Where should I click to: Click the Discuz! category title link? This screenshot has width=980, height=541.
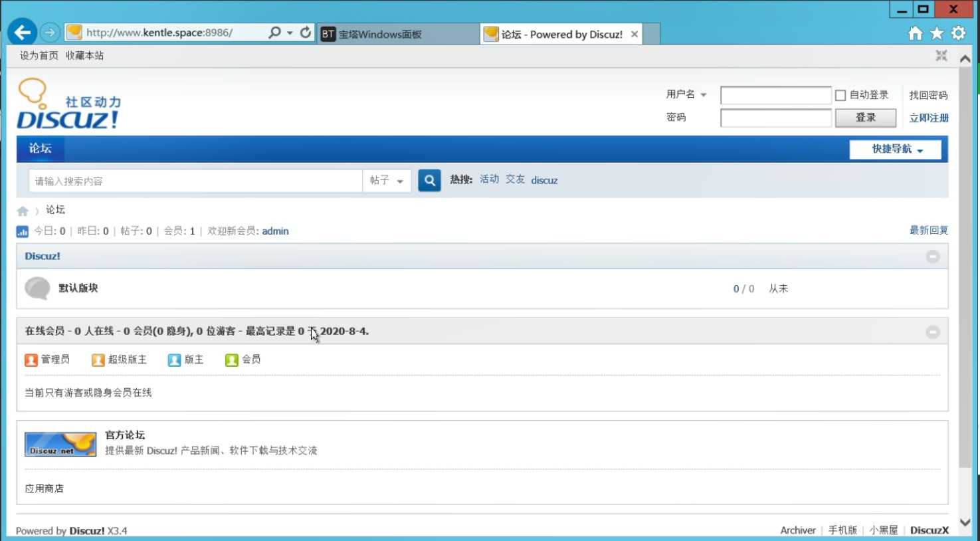coord(43,256)
